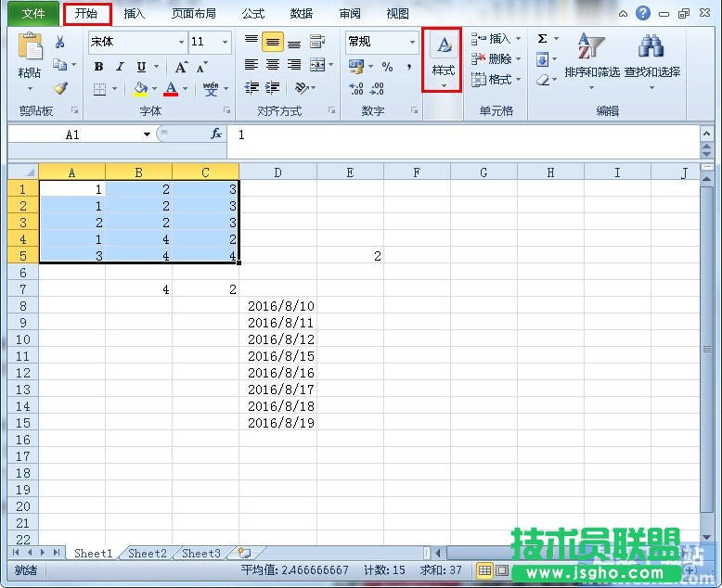Align text to top of cell
Image resolution: width=722 pixels, height=588 pixels.
point(251,42)
